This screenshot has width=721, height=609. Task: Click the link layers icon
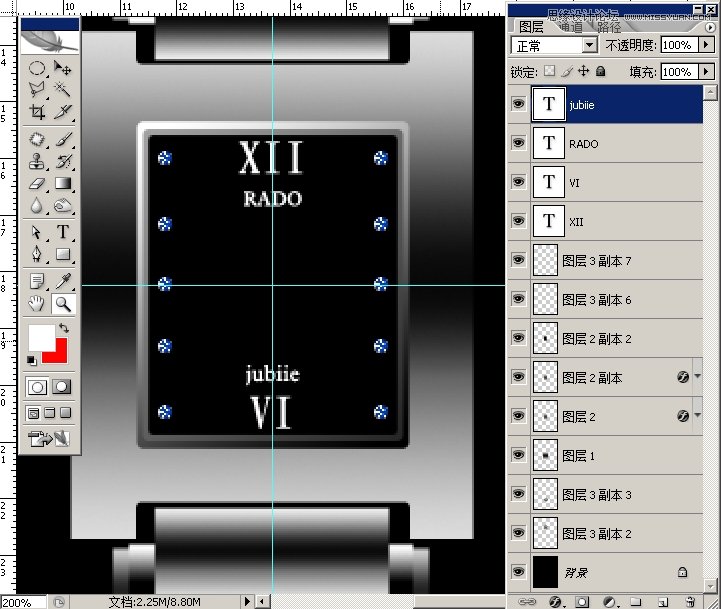coord(527,602)
